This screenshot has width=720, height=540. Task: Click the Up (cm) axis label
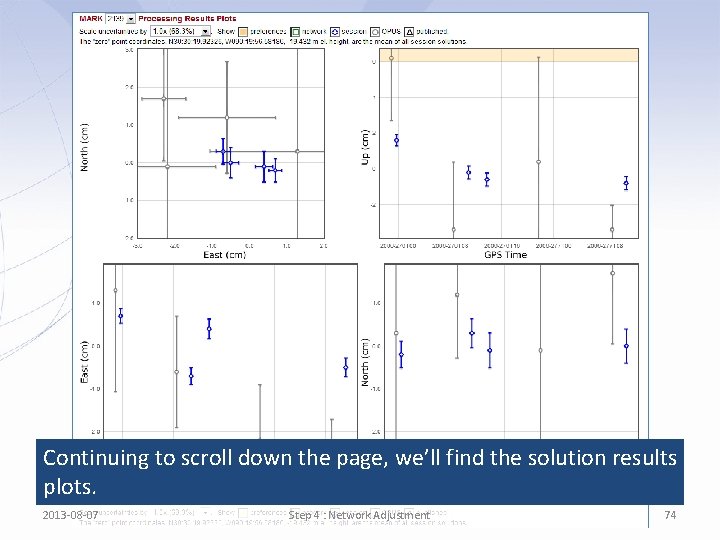(365, 147)
